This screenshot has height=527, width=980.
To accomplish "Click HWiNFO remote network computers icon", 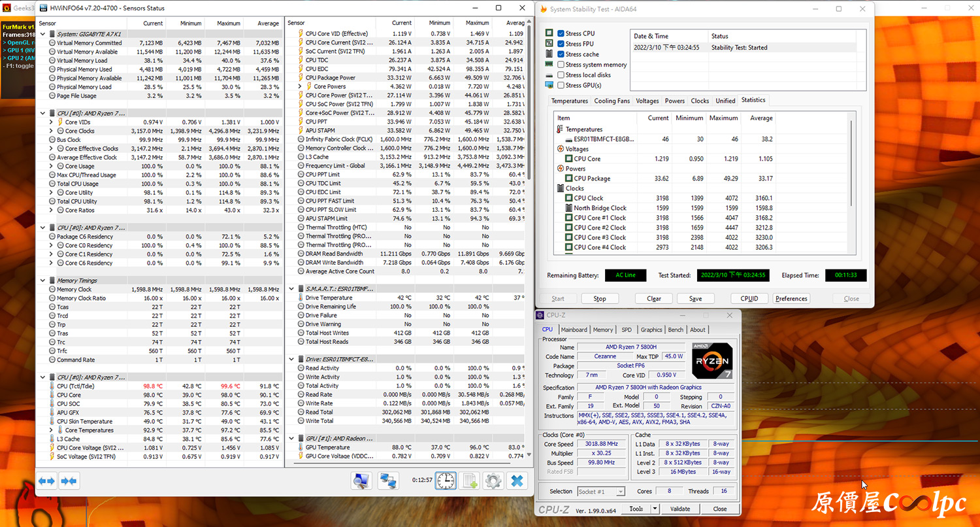I will (388, 481).
